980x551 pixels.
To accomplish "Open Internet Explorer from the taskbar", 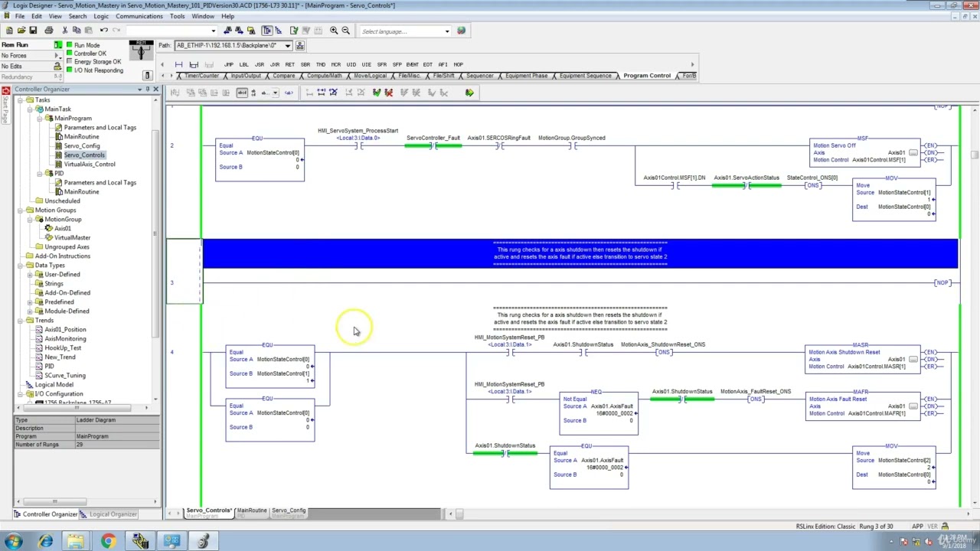I will 45,542.
